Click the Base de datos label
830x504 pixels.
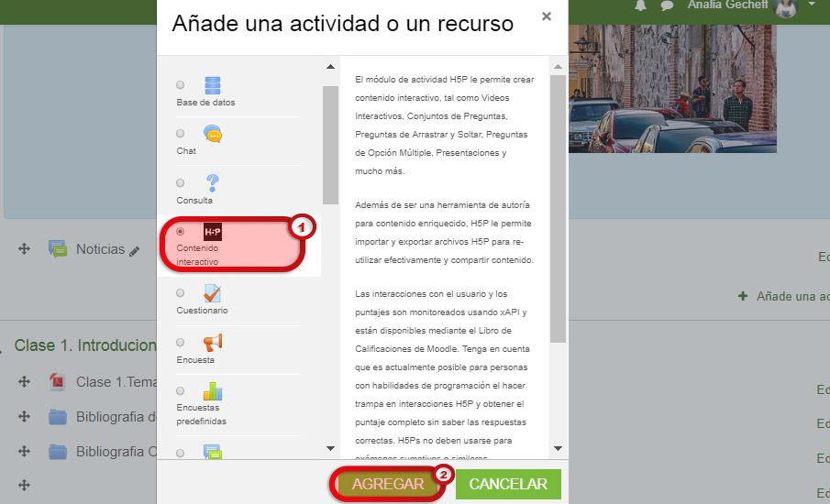[x=206, y=102]
